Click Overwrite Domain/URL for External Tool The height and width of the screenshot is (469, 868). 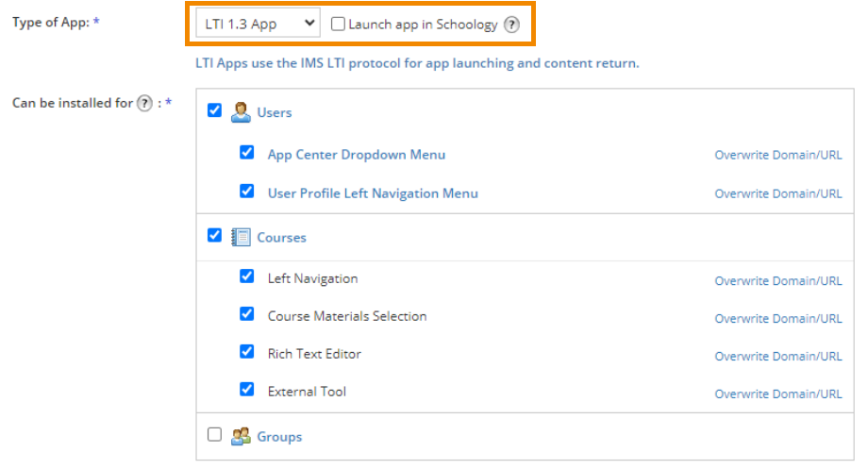coord(777,394)
